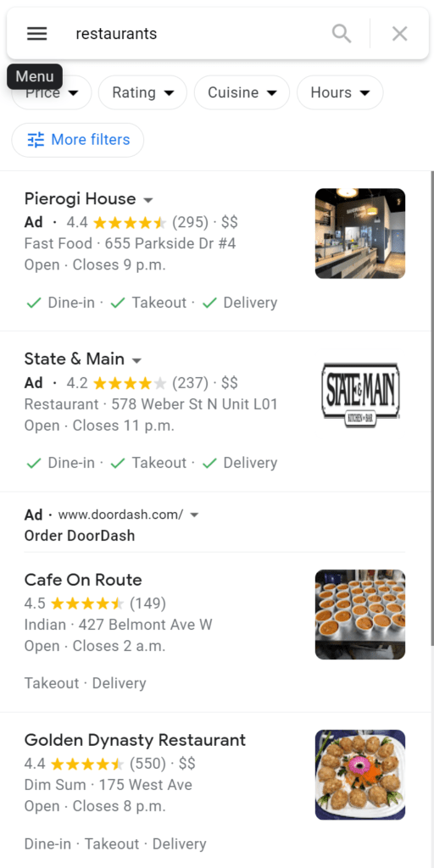
Task: Click the magnifying glass search icon
Action: coord(342,34)
